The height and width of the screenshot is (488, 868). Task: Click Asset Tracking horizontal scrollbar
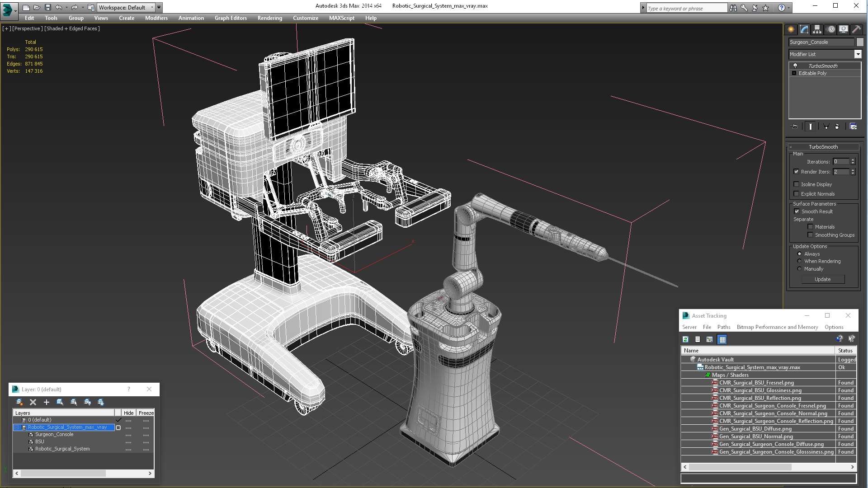tap(769, 467)
